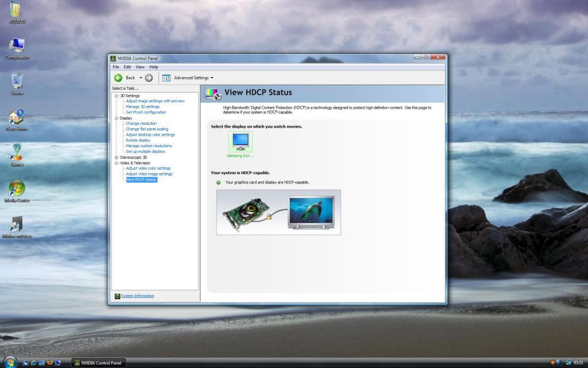
Task: Open Set PhysX configuration
Action: pos(146,112)
